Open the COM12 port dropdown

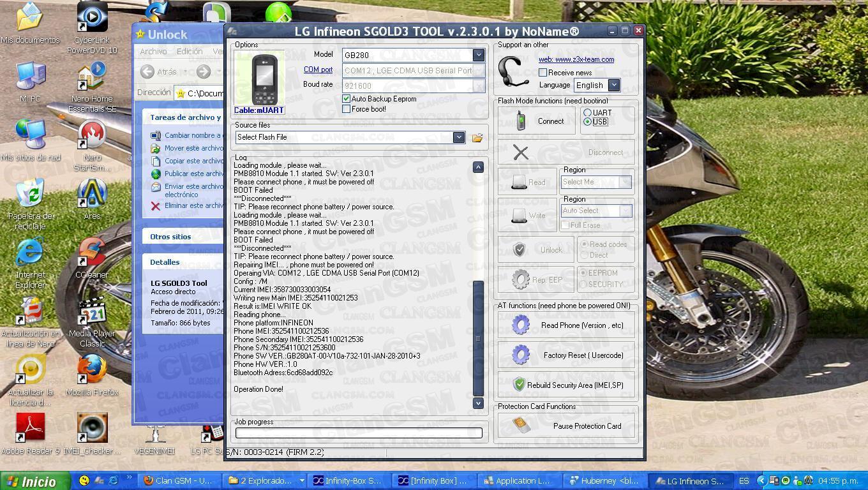pyautogui.click(x=479, y=70)
